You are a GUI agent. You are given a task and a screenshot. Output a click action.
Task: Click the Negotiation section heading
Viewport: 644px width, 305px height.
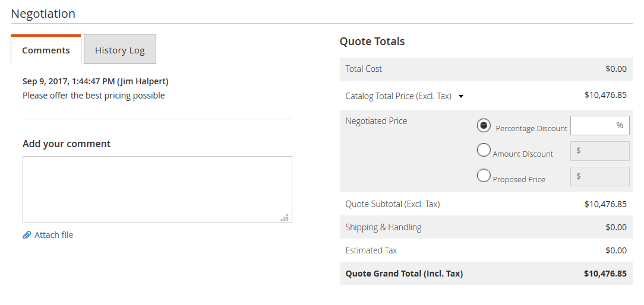coord(43,14)
